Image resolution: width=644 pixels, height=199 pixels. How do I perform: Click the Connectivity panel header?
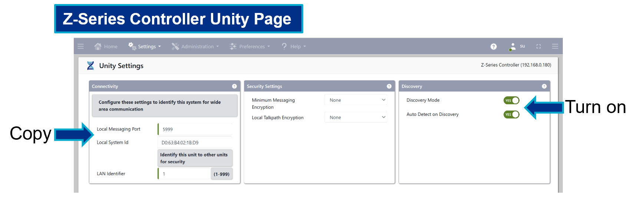165,86
